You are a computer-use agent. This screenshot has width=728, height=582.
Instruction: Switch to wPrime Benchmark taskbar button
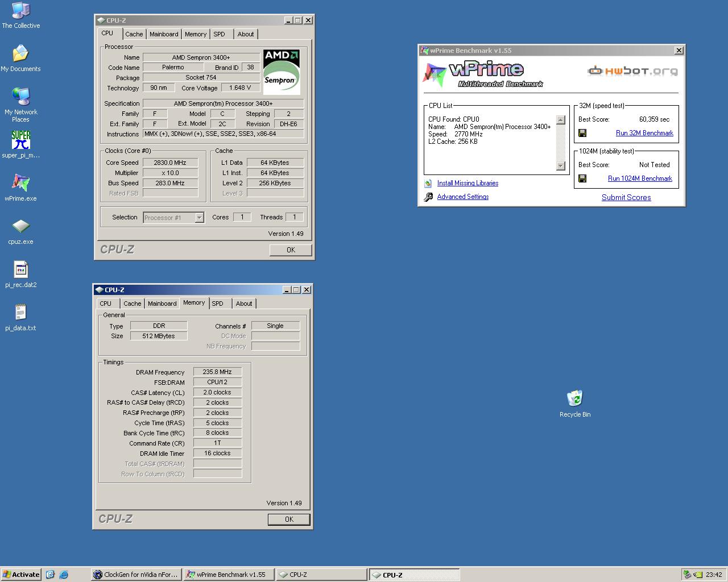coord(229,575)
